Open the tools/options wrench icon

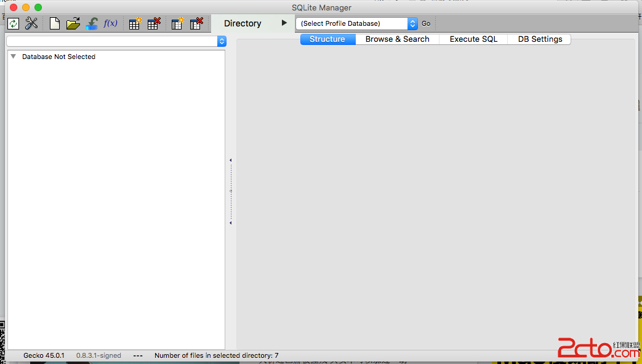31,23
